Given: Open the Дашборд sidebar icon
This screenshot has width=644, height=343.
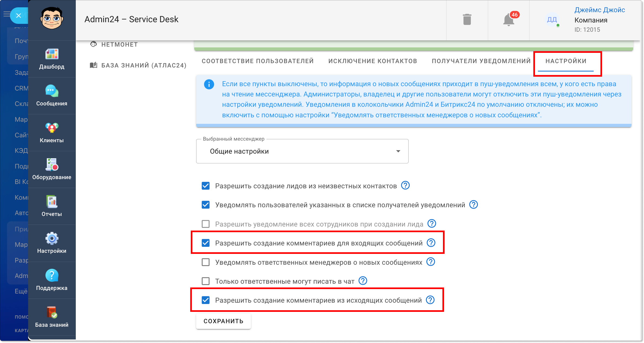Looking at the screenshot, I should [52, 54].
